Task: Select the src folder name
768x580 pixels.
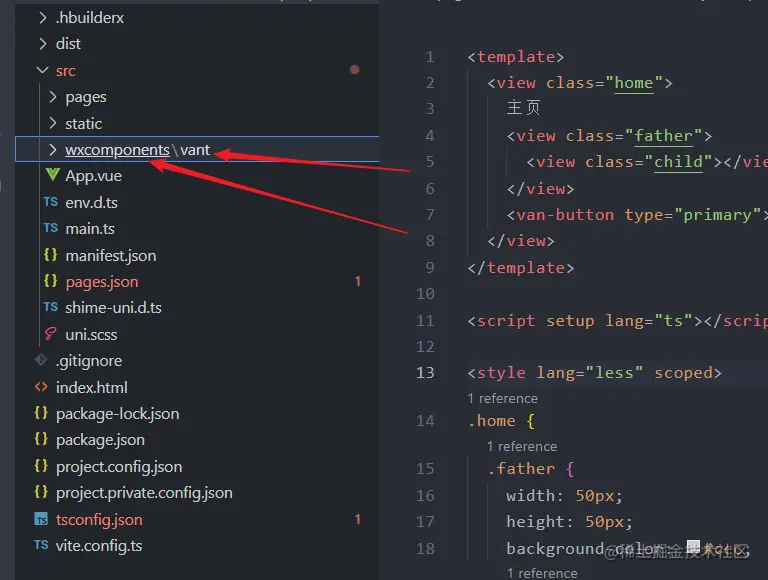Action: (66, 71)
